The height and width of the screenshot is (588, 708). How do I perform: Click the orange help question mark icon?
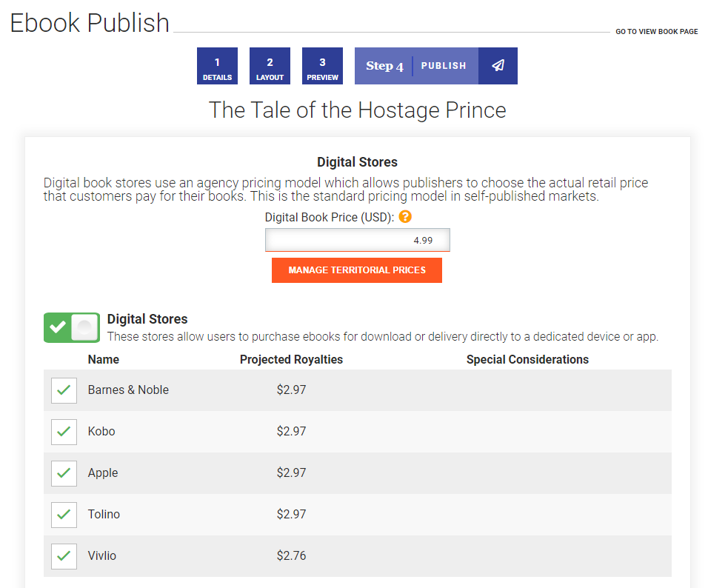pyautogui.click(x=405, y=217)
